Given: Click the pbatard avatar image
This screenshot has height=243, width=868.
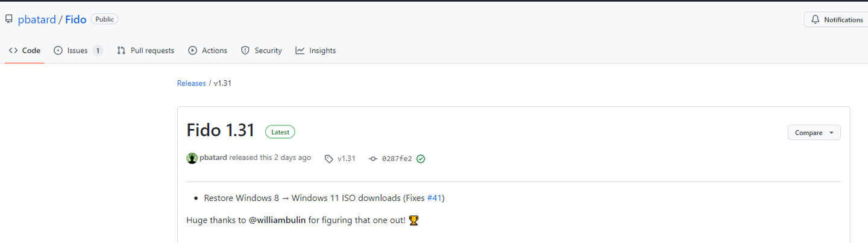Looking at the screenshot, I should tap(192, 158).
